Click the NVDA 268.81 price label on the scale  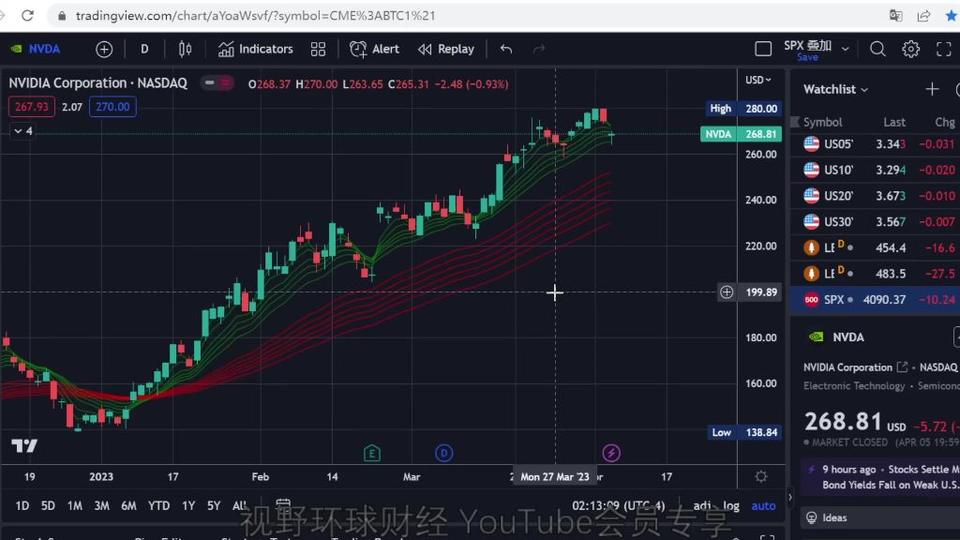tap(741, 133)
